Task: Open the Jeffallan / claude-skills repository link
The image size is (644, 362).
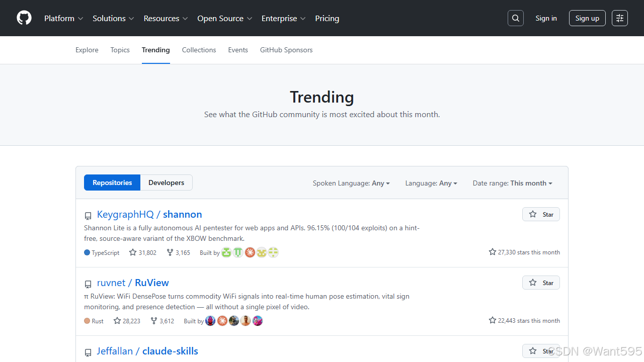Action: tap(147, 351)
